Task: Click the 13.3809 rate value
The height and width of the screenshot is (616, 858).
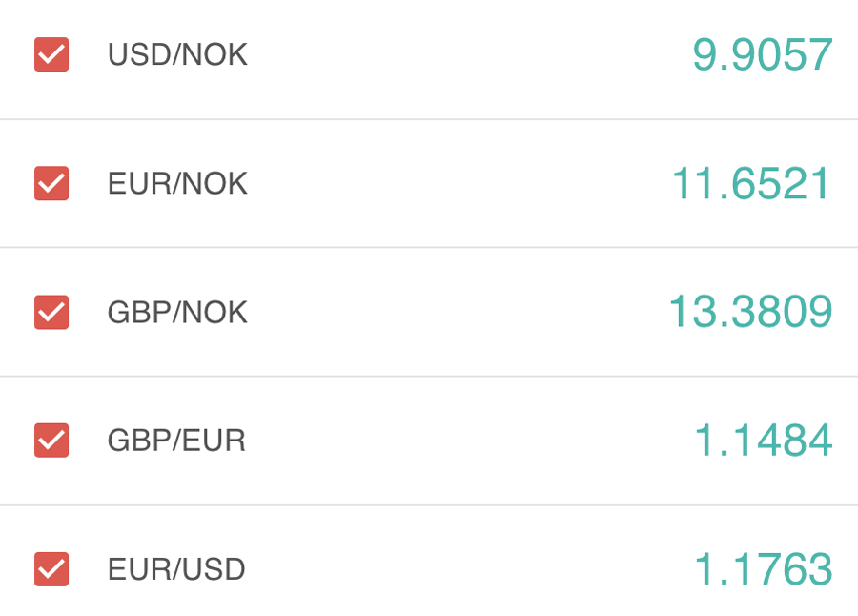Action: point(750,312)
